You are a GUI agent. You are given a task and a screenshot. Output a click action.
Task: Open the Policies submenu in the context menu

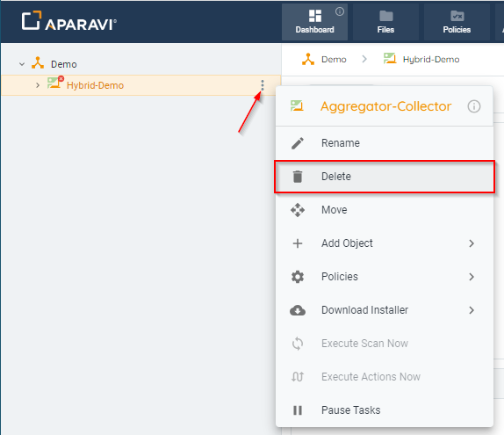[384, 277]
